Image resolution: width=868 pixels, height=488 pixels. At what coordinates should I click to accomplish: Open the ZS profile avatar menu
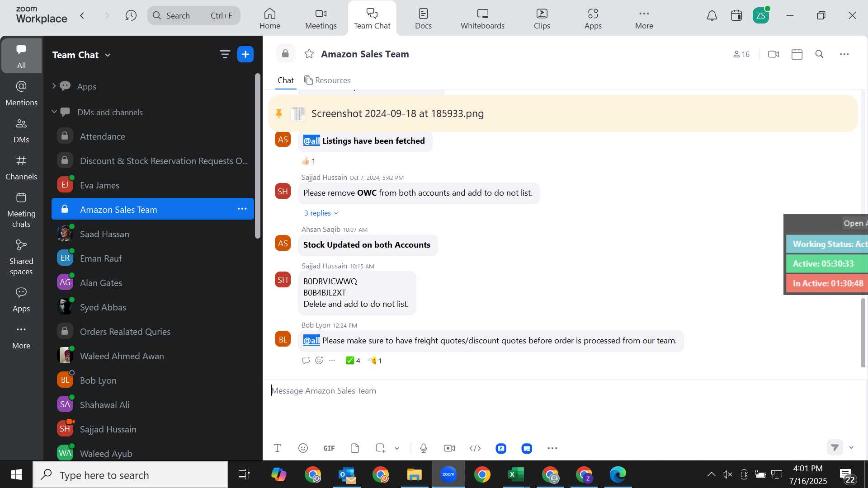point(761,15)
